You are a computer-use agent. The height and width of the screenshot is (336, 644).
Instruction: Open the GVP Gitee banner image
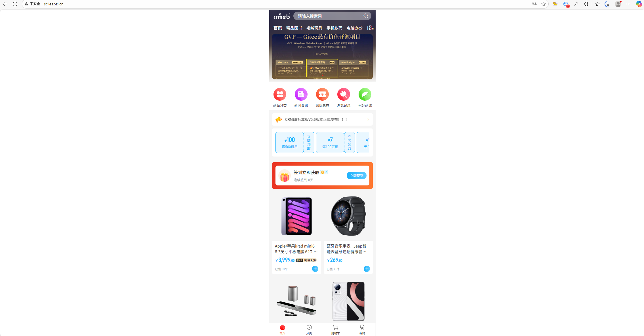pos(322,57)
